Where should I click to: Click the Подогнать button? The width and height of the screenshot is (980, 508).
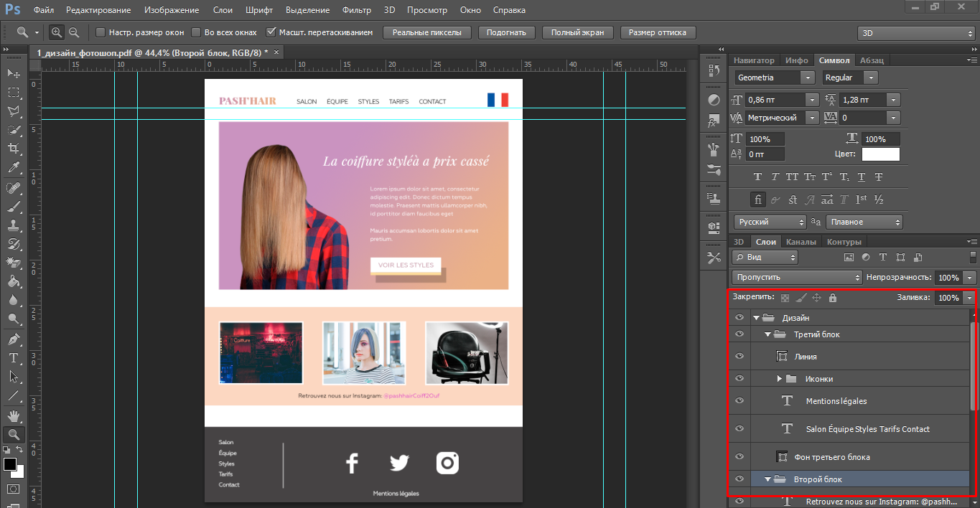coord(506,32)
